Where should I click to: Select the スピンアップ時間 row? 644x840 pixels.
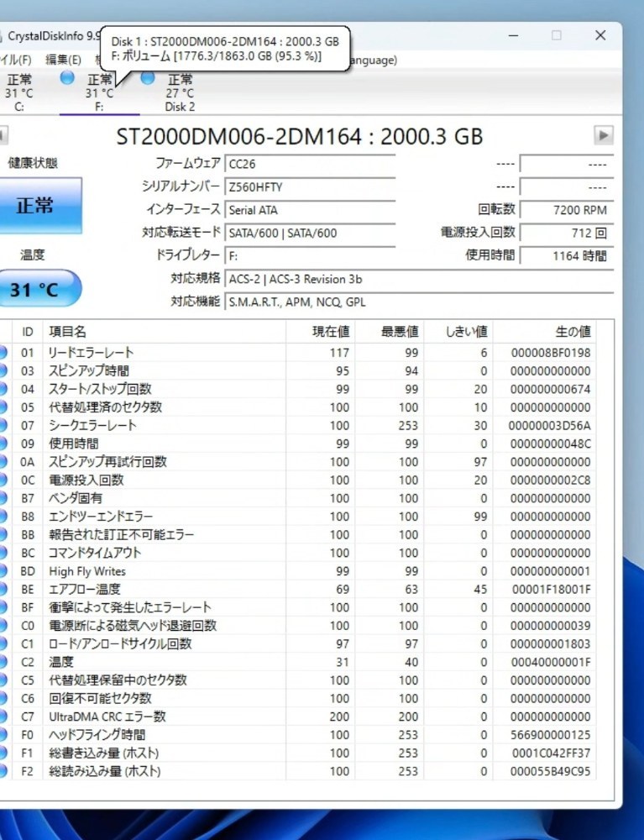click(x=297, y=370)
